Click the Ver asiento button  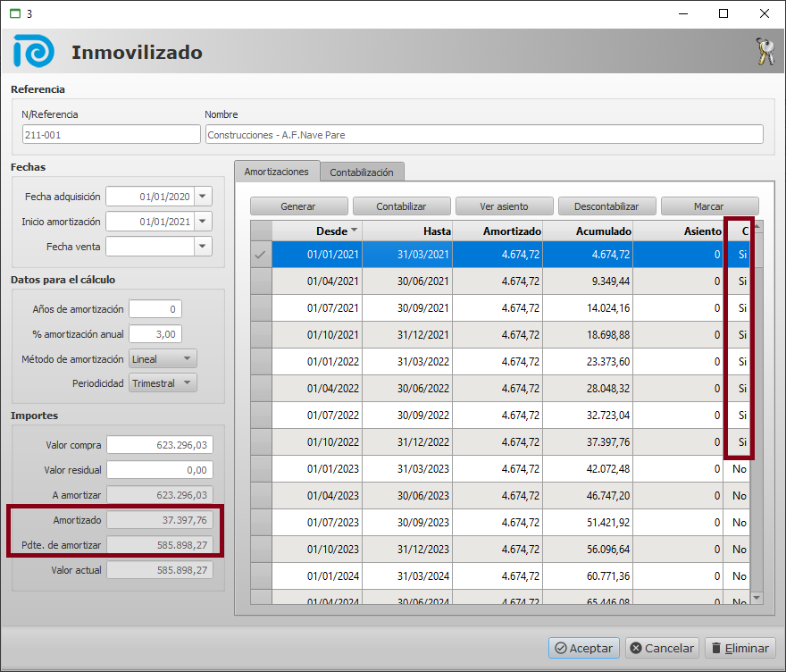click(x=504, y=206)
